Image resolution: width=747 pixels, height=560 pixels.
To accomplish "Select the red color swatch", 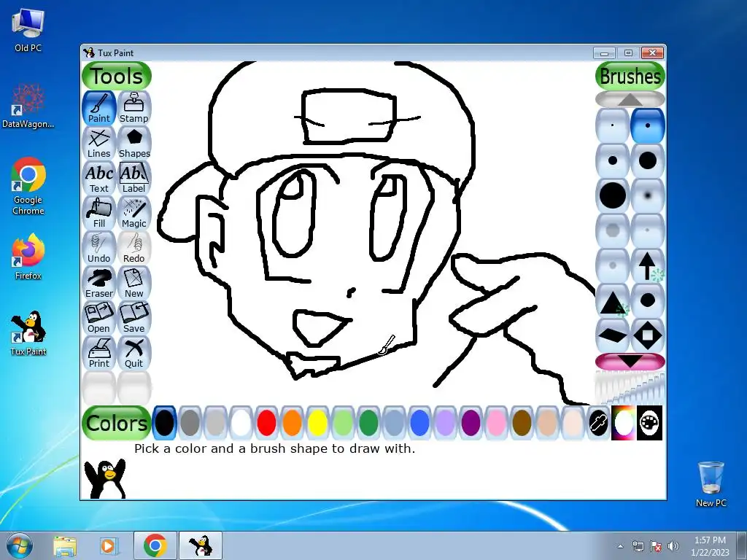I will (x=266, y=423).
